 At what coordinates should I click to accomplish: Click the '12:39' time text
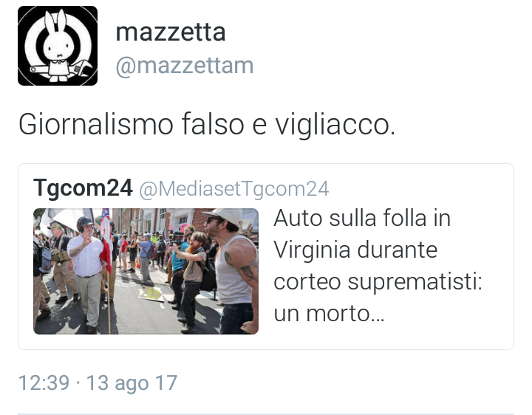[x=44, y=383]
